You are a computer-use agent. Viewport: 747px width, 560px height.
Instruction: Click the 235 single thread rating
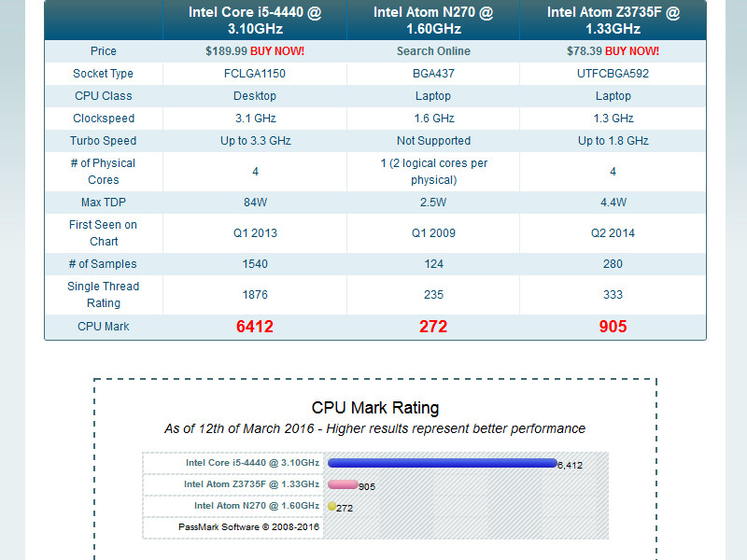point(433,295)
